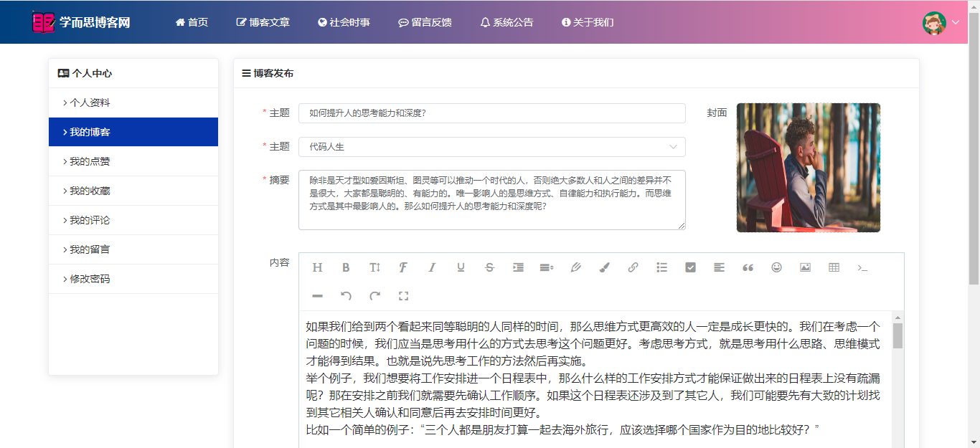980x448 pixels.
Task: Click the 修改密码 sidebar link
Action: point(90,279)
